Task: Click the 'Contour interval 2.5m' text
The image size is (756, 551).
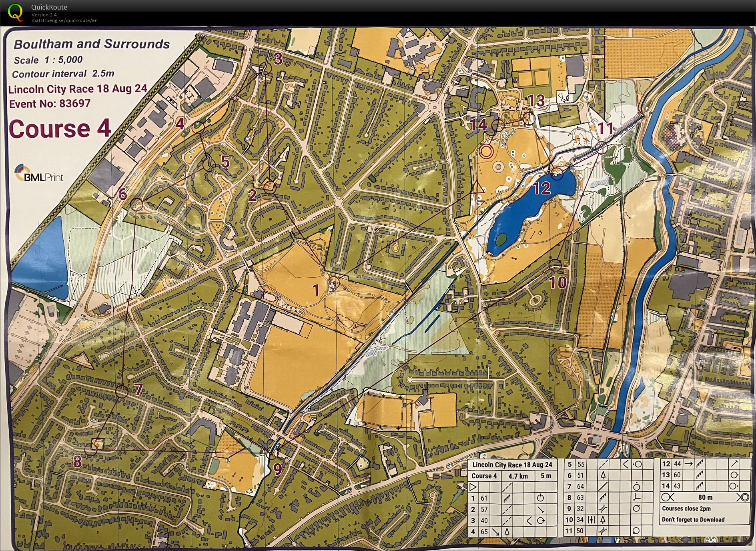Action: pyautogui.click(x=63, y=74)
